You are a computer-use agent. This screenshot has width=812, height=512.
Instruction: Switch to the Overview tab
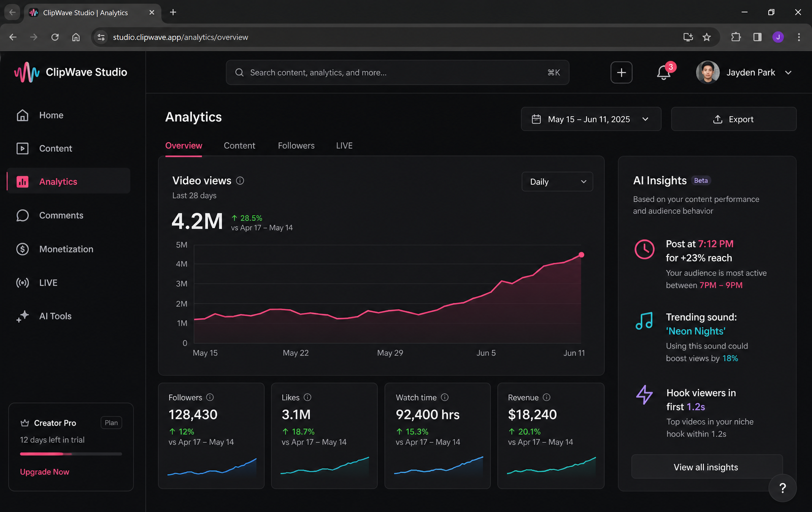point(184,146)
